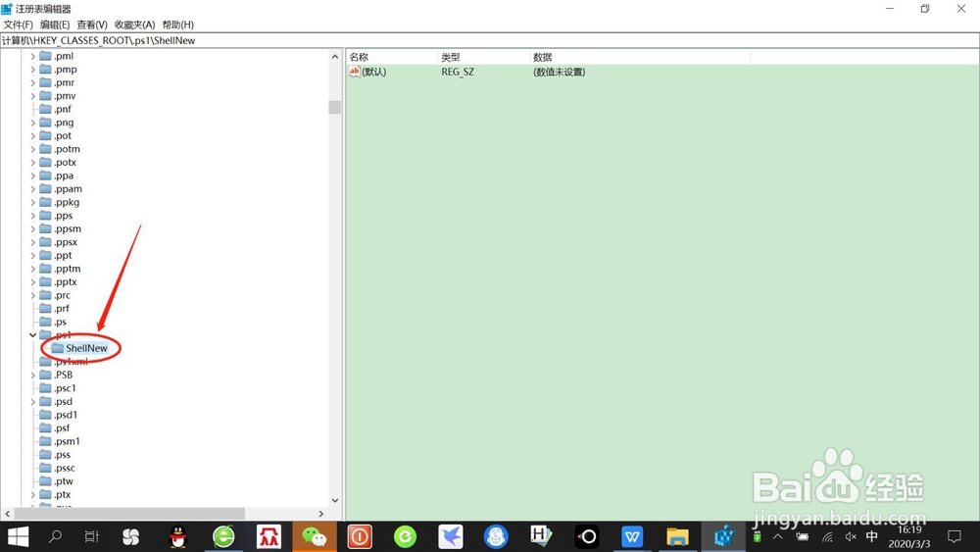Expand the .ppt key
Viewport: 980px width, 552px height.
coord(33,256)
